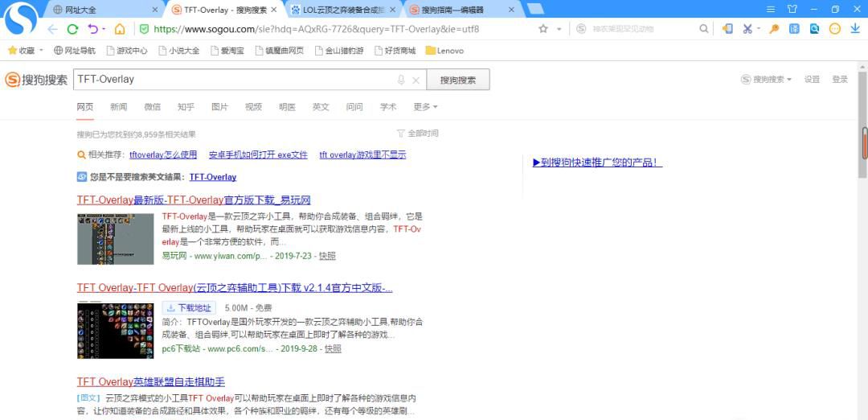868x420 pixels.
Task: Open the 全部时间 time filter
Action: (417, 134)
